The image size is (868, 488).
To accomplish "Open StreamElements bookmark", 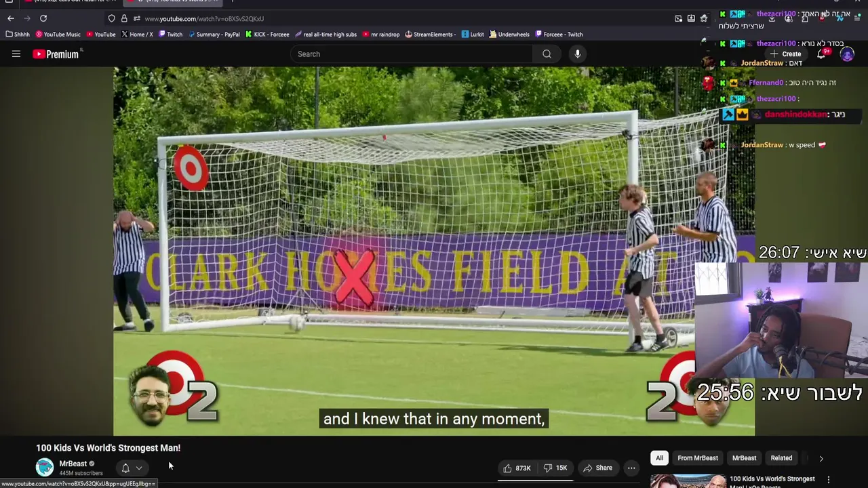I will coord(431,35).
